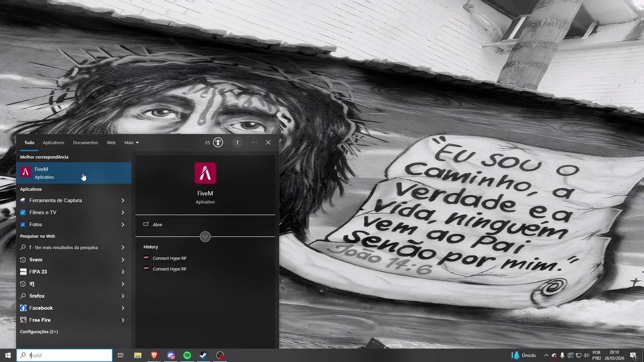Open Steam from the taskbar
The image size is (644, 362).
click(x=203, y=355)
